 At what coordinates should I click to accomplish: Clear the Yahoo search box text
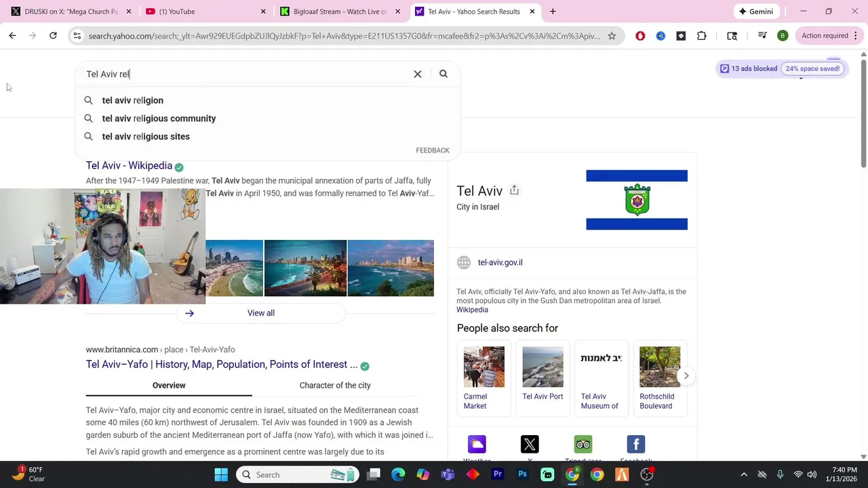418,74
